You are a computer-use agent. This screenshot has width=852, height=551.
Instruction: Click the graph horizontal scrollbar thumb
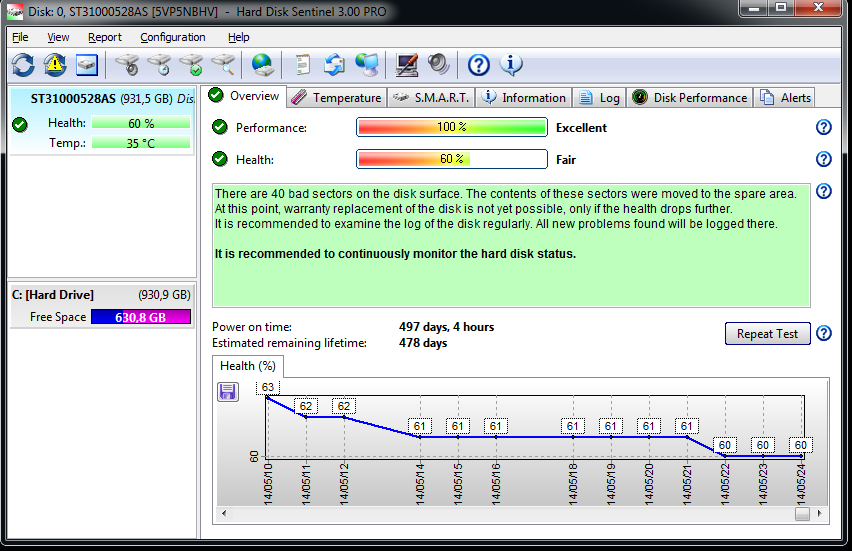[802, 514]
